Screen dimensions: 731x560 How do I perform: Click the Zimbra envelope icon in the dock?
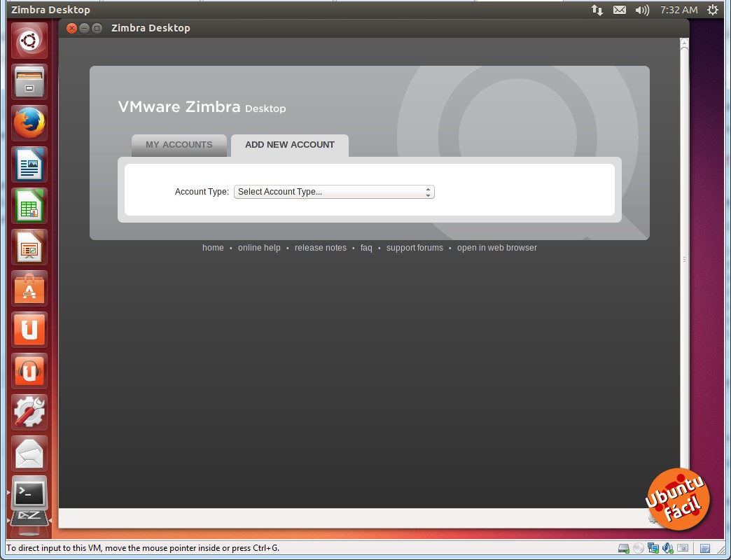[29, 454]
